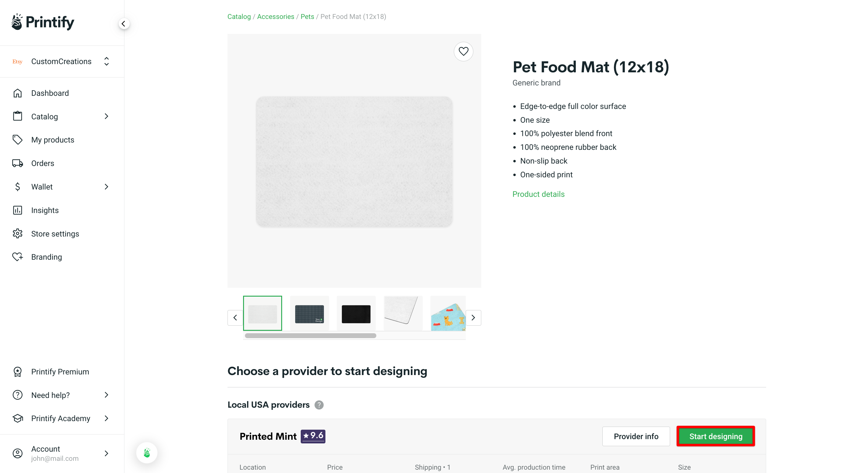
Task: Open Printify Premium award icon
Action: tap(17, 371)
